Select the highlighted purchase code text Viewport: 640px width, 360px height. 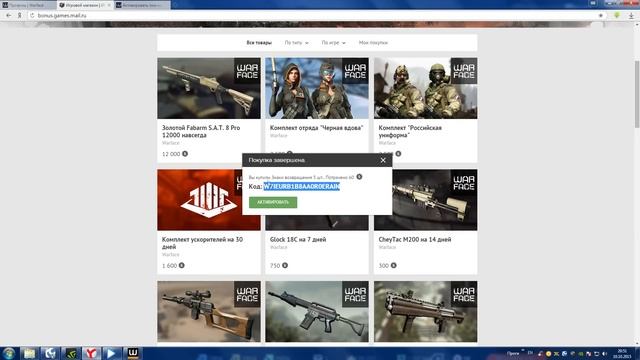point(301,187)
